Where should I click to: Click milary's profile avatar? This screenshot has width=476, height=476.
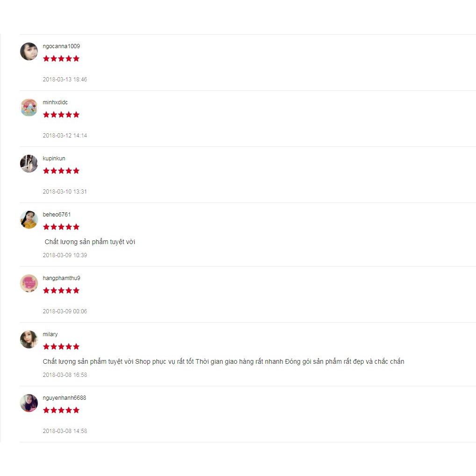29,339
